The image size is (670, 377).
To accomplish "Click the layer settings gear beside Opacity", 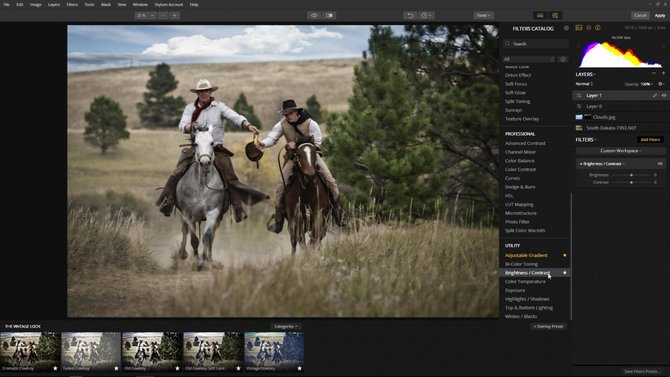I will [661, 84].
